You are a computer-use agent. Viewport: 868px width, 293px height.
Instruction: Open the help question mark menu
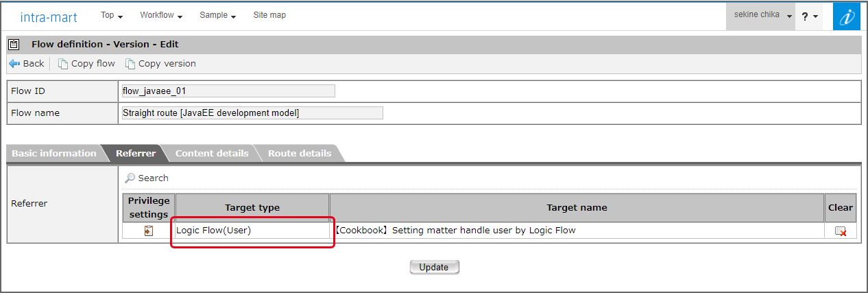pos(810,16)
